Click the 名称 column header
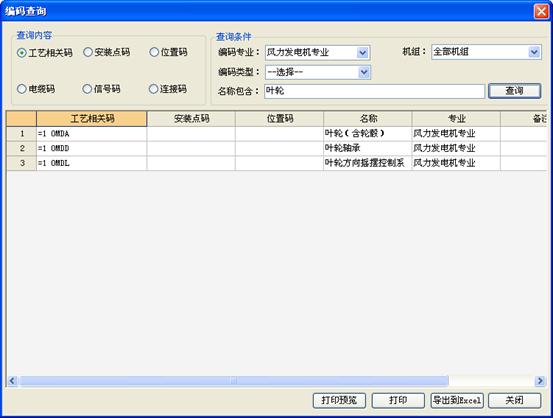This screenshot has width=553, height=418. pyautogui.click(x=368, y=119)
